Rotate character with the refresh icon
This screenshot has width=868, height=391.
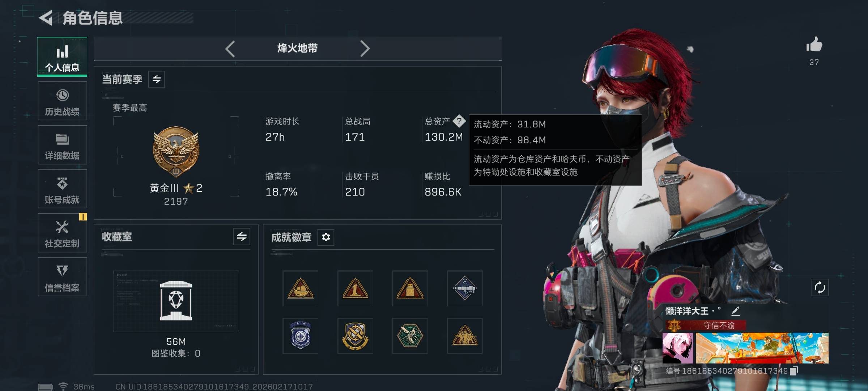(x=820, y=288)
